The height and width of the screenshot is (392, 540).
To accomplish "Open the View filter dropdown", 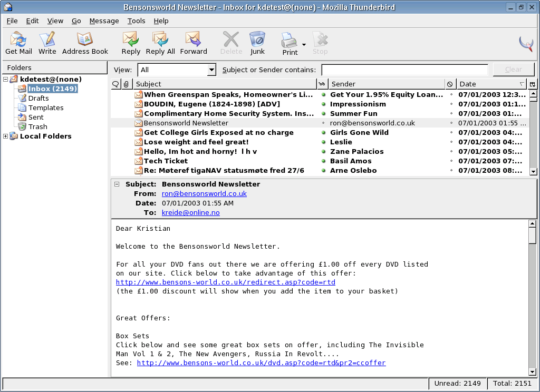I will pos(177,70).
